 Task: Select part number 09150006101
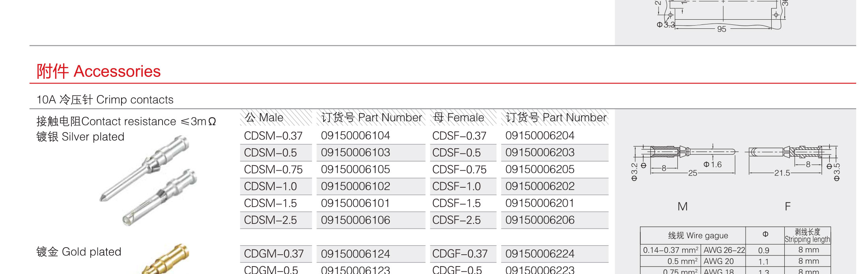(355, 203)
